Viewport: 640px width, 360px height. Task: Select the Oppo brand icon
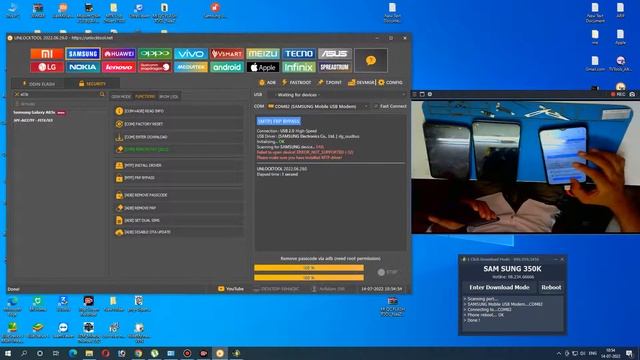(155, 54)
